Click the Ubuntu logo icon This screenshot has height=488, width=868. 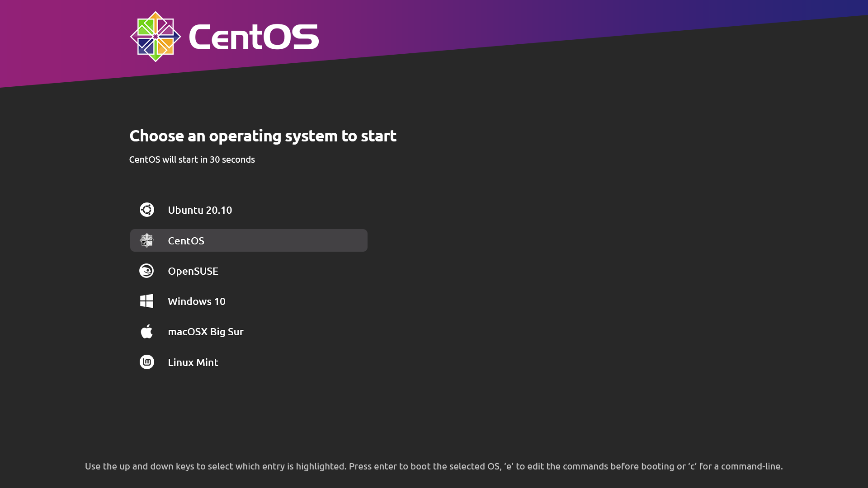click(x=147, y=210)
